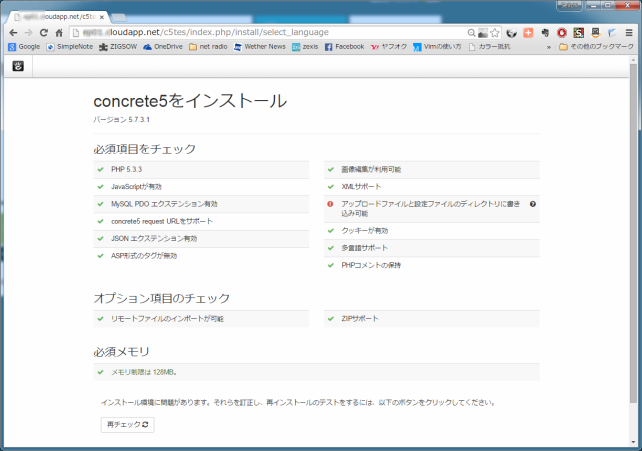This screenshot has height=451, width=642.
Task: Click the クッキーが有効 text
Action: [364, 230]
